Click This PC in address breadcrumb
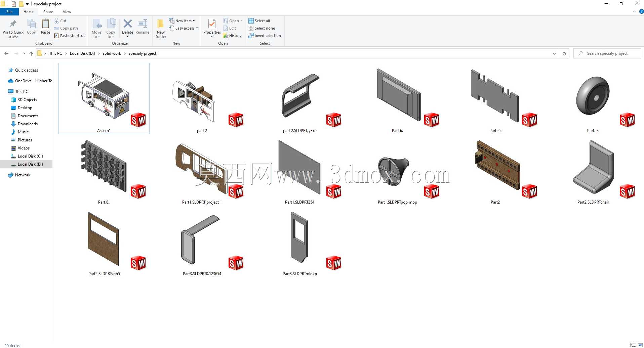 click(55, 53)
